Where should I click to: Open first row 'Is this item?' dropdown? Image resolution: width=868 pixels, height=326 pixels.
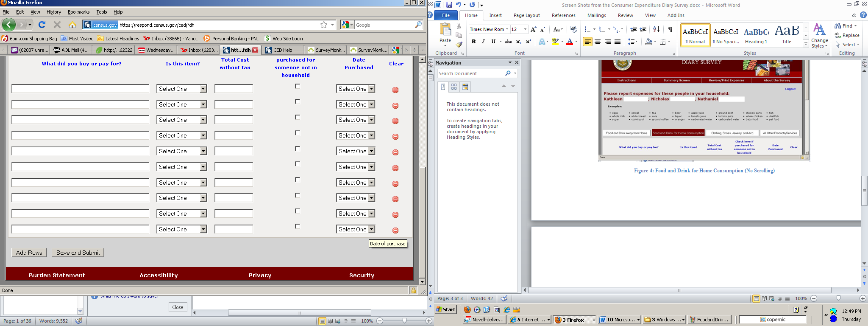click(181, 89)
